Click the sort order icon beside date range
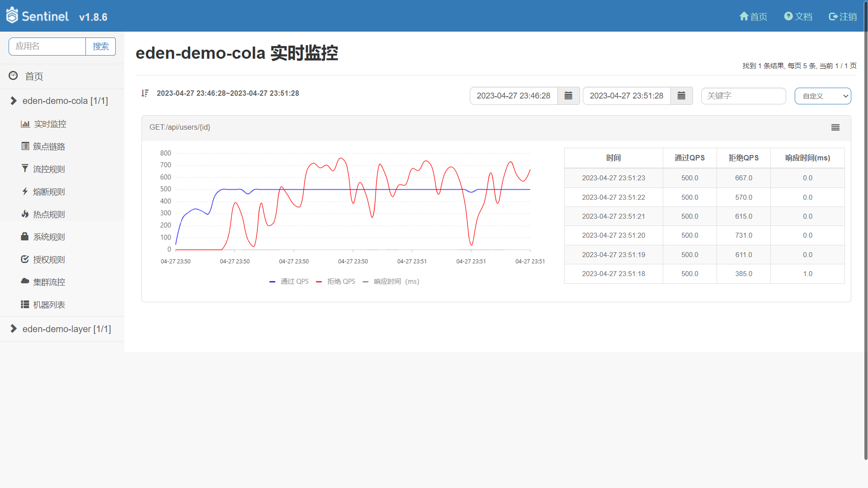Image resolution: width=868 pixels, height=488 pixels. click(145, 93)
